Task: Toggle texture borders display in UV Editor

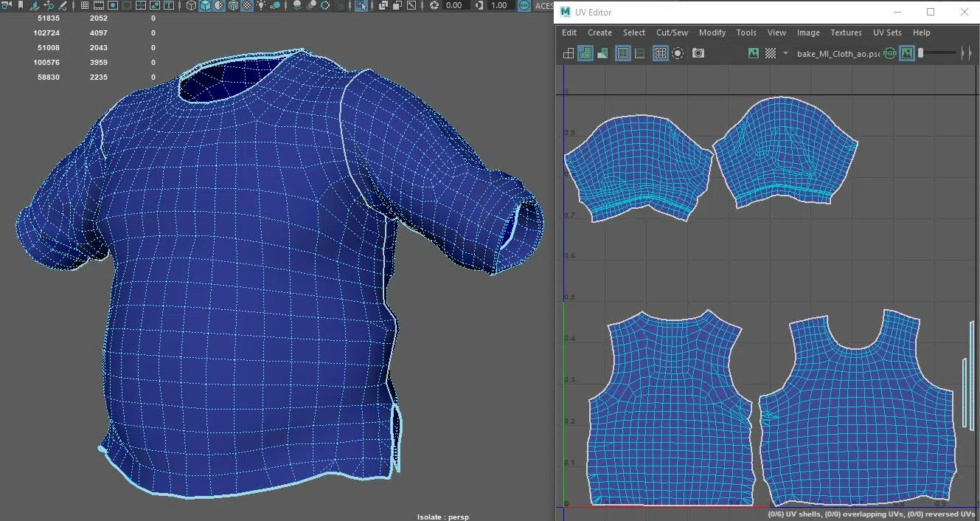Action: tap(623, 53)
